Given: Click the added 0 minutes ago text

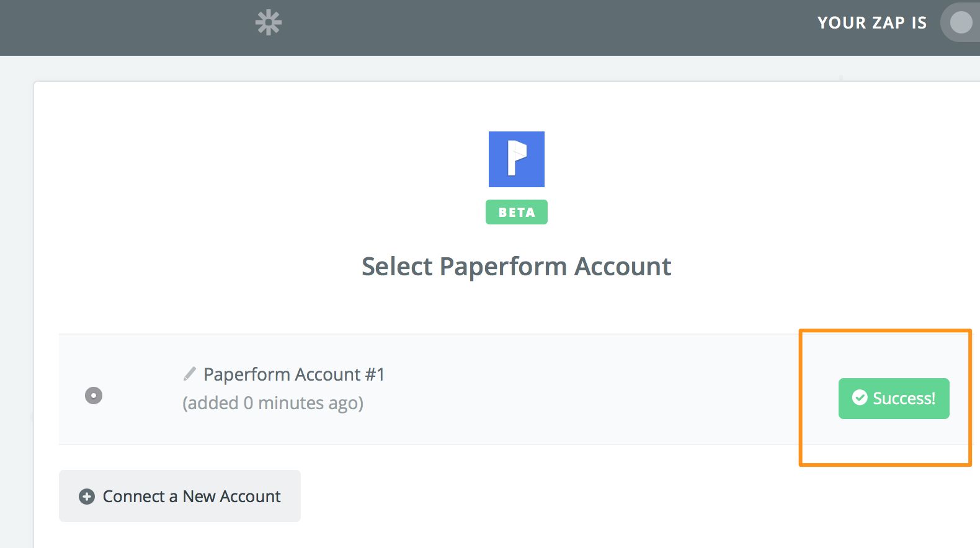Looking at the screenshot, I should coord(273,403).
